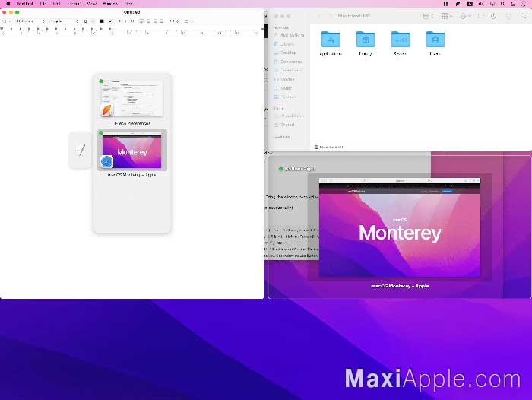Click muted volume icon in menu bar
The height and width of the screenshot is (400, 532).
tap(481, 4)
